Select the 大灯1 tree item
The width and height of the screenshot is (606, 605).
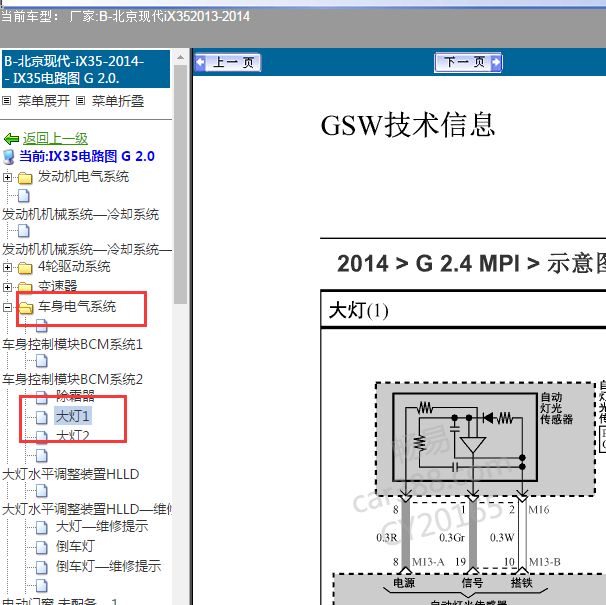73,416
